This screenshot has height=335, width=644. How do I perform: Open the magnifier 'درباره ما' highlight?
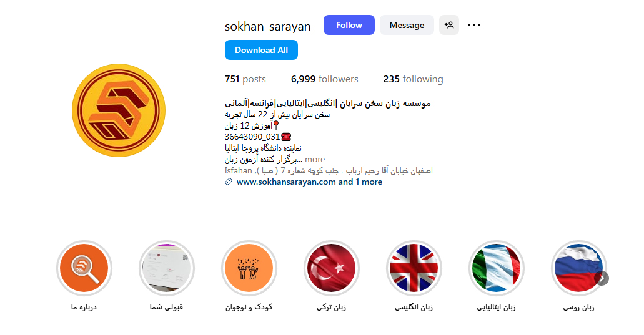[84, 268]
